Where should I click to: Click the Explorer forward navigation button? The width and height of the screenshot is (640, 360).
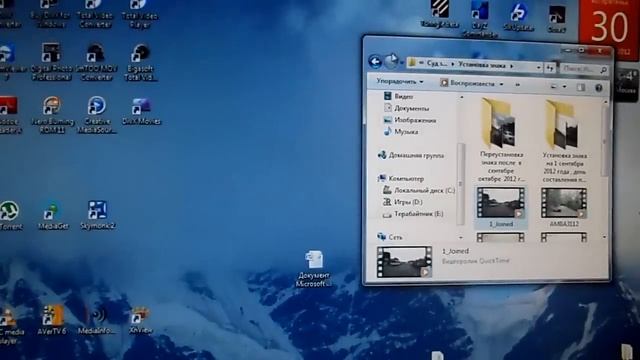(391, 62)
